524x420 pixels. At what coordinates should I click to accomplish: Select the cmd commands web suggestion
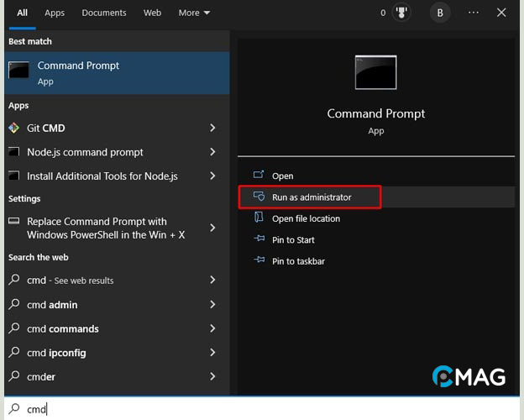coord(117,328)
